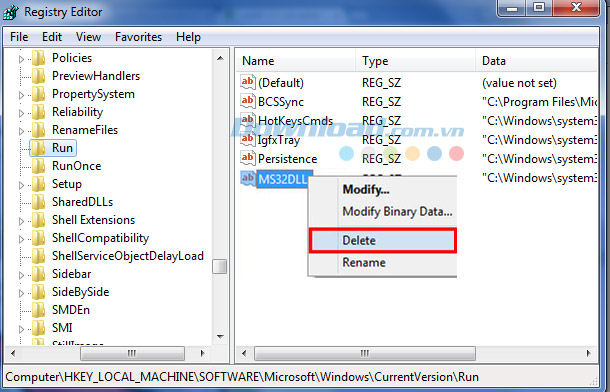Expand the SMI key

21,329
